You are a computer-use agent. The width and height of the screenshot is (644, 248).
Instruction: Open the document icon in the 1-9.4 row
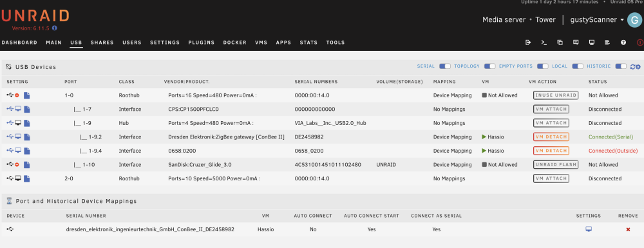point(26,151)
